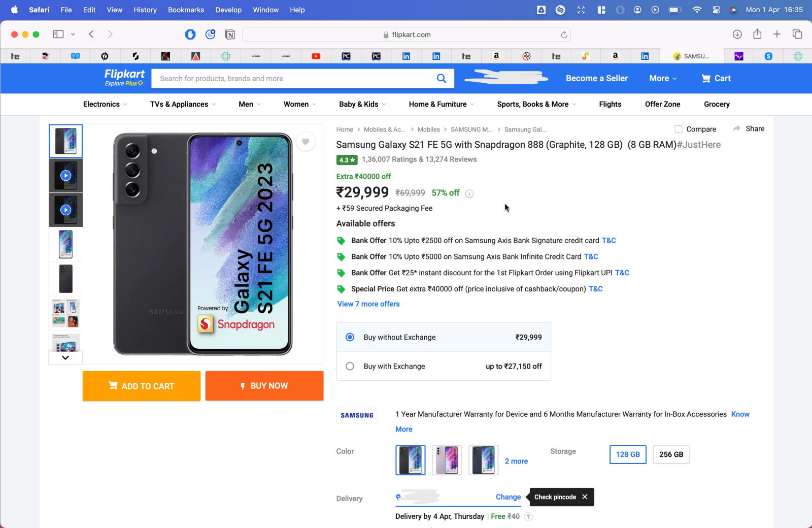Open Wi-Fi status menu
The height and width of the screenshot is (528, 812).
697,10
